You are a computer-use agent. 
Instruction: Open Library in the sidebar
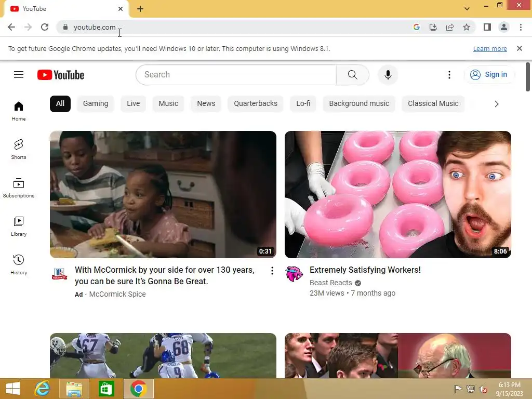19,227
